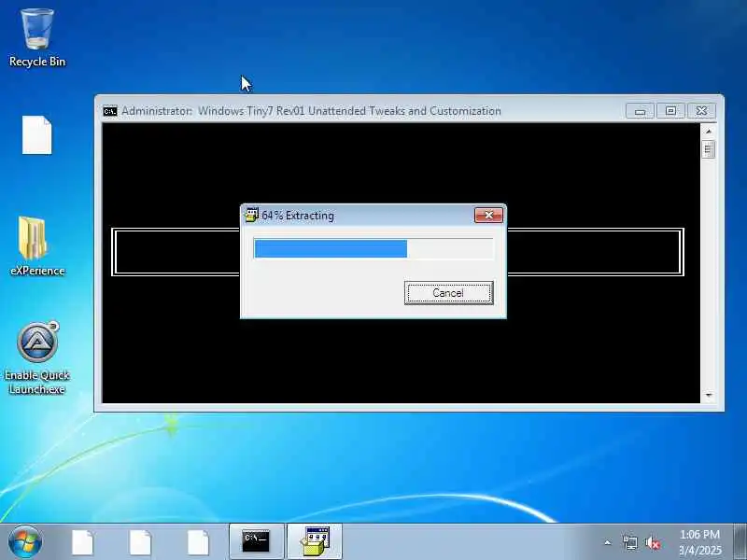The width and height of the screenshot is (747, 560).
Task: Open clock showing 1:06 PM
Action: click(699, 542)
